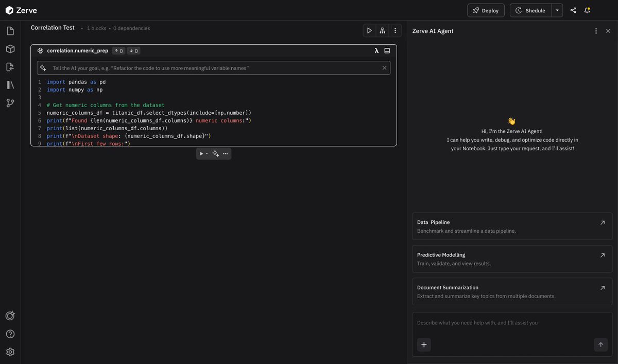Open the settings gear icon

(10, 352)
